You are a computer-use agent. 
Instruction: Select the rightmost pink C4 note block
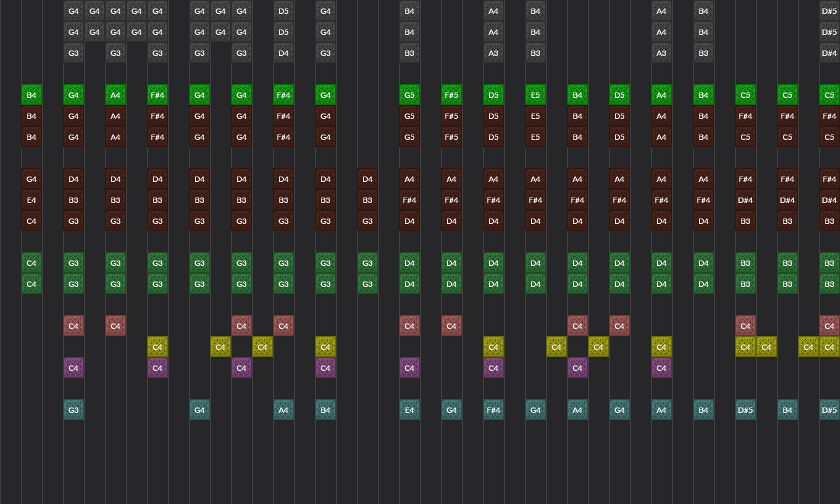(x=829, y=325)
